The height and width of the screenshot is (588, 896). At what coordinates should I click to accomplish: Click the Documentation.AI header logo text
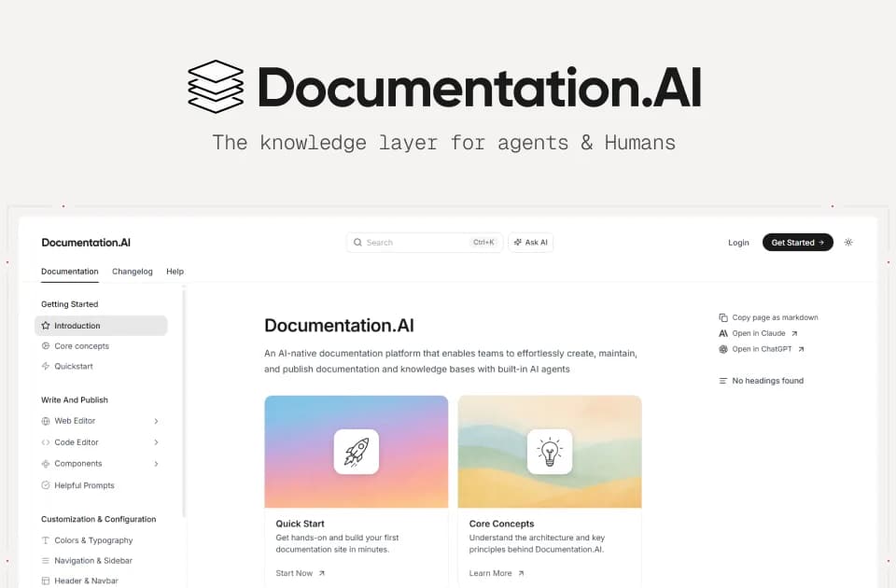click(86, 243)
